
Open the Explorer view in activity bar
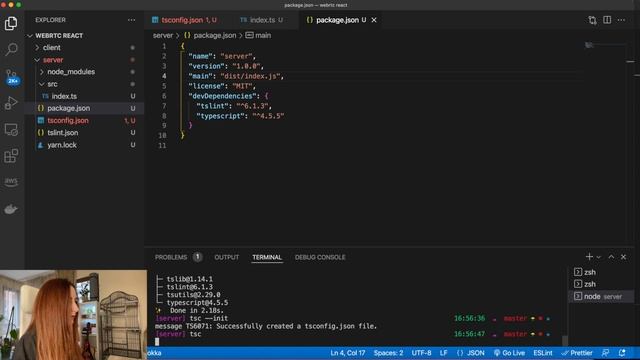click(11, 23)
